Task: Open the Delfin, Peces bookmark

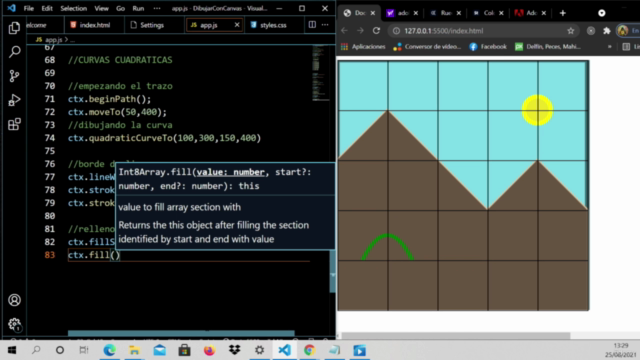Action: (547, 47)
